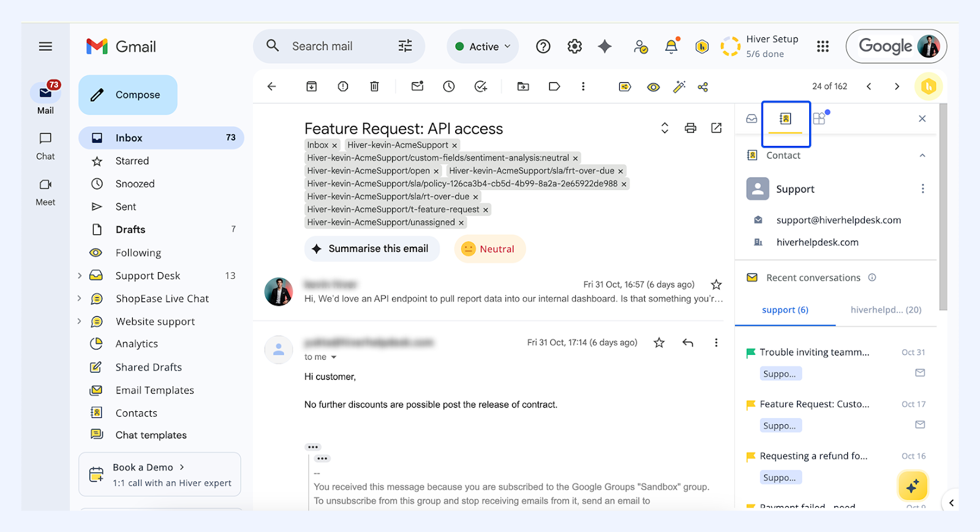Open the notifications bell icon

tap(671, 47)
